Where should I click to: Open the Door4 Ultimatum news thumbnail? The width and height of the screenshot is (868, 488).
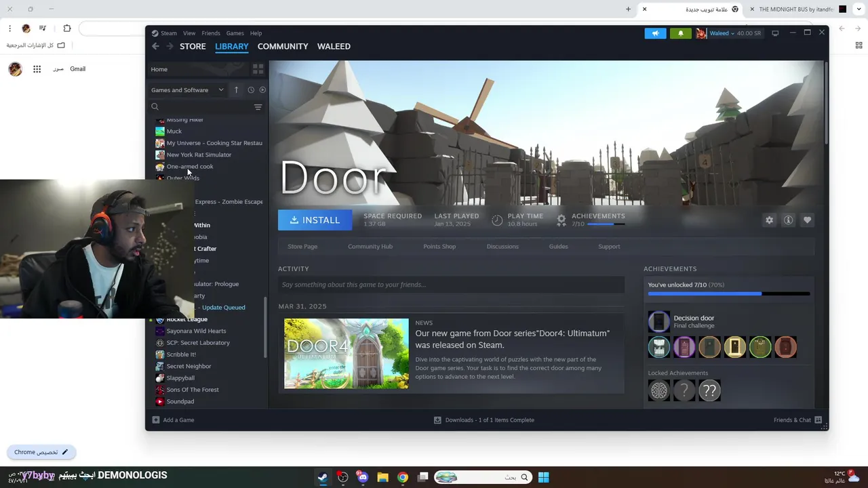point(347,353)
